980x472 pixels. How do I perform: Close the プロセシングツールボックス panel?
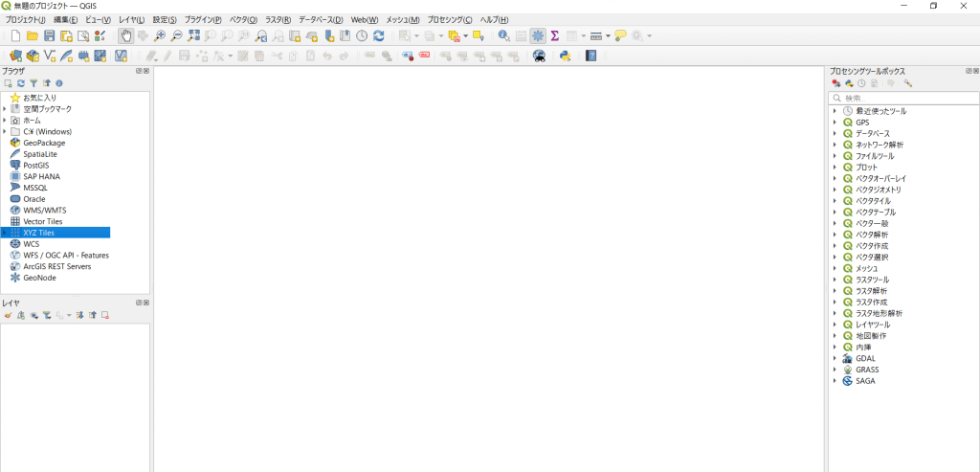pyautogui.click(x=976, y=71)
